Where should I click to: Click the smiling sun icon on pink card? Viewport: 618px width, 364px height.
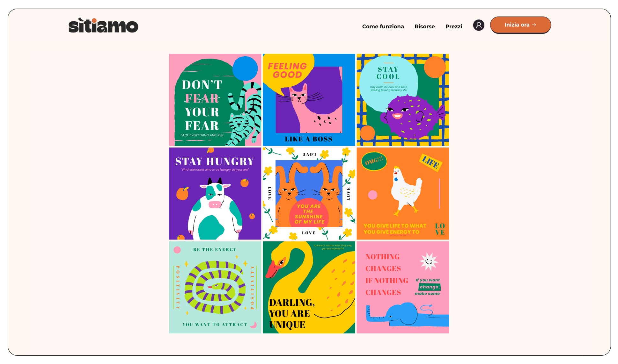pos(429,262)
